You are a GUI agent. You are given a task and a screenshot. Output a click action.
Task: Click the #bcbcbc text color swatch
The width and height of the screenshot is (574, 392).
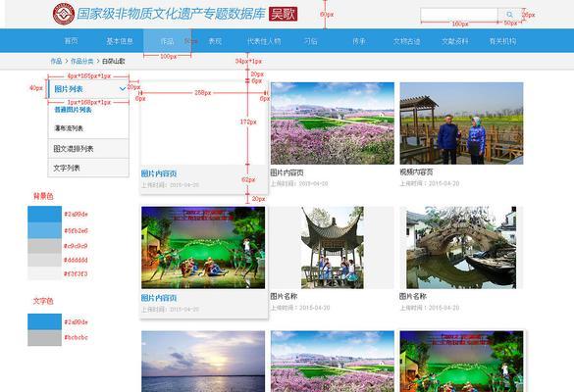(x=45, y=337)
